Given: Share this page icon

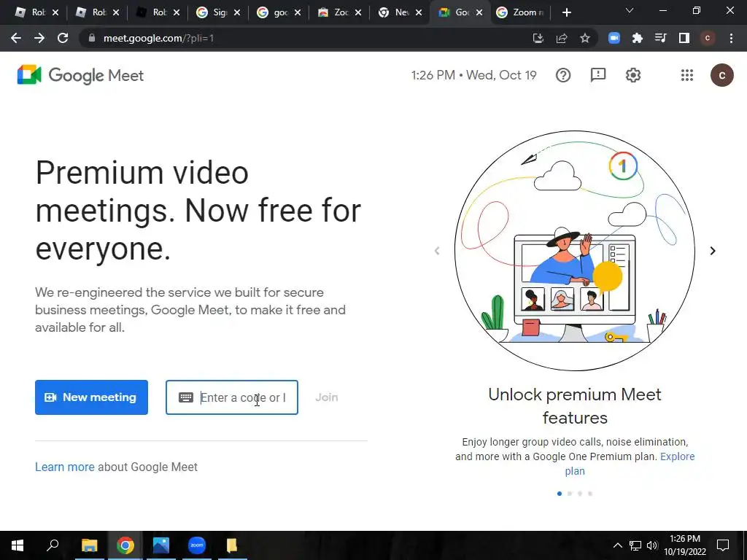Looking at the screenshot, I should click(562, 38).
